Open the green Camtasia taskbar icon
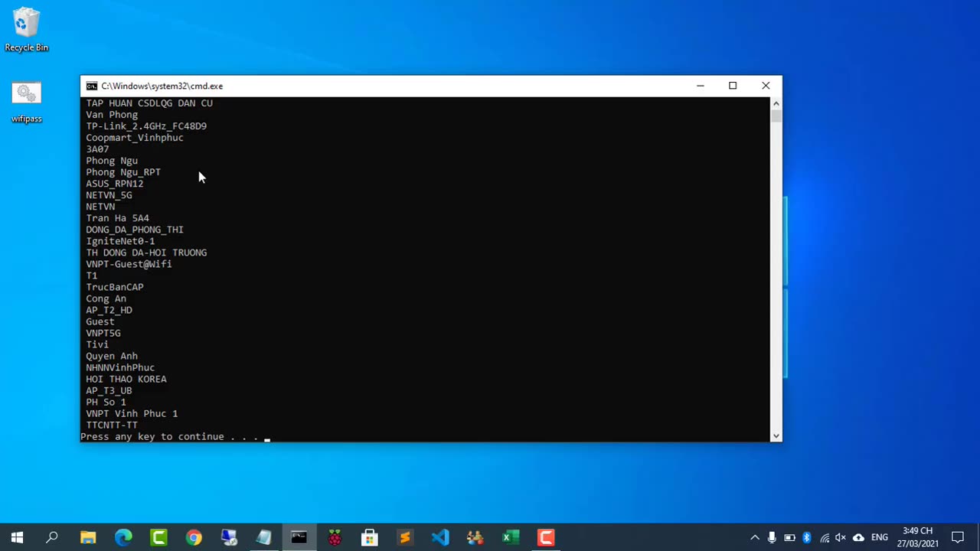The height and width of the screenshot is (551, 980). (158, 537)
